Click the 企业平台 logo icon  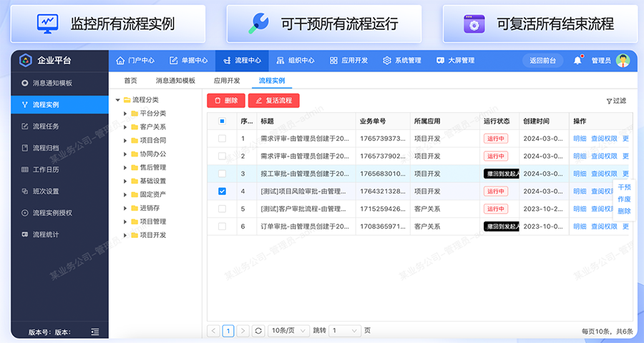pos(25,61)
